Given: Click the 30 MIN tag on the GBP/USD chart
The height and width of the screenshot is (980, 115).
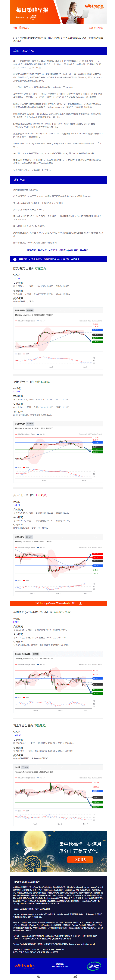Looking at the screenshot, I should (30, 424).
